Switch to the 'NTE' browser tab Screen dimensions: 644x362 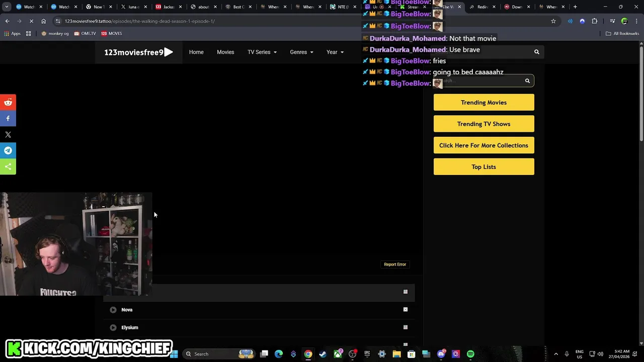(x=342, y=7)
